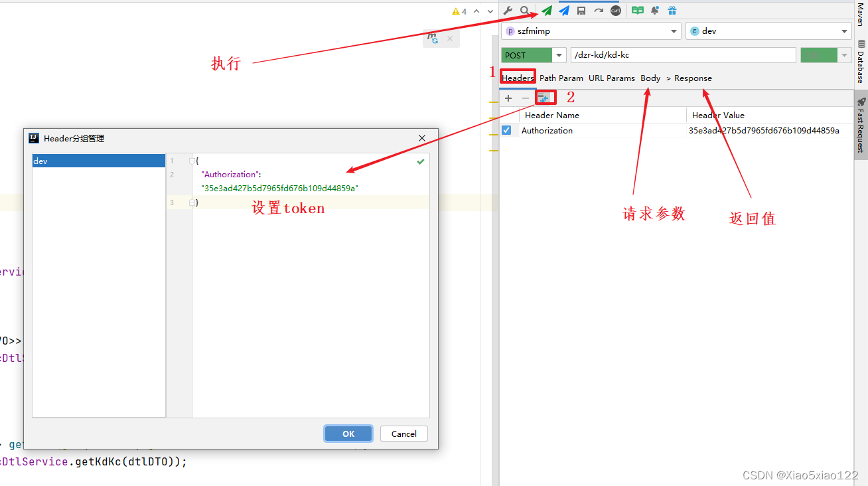Remove header using the minus icon
Image resolution: width=868 pixels, height=486 pixels.
tap(526, 98)
